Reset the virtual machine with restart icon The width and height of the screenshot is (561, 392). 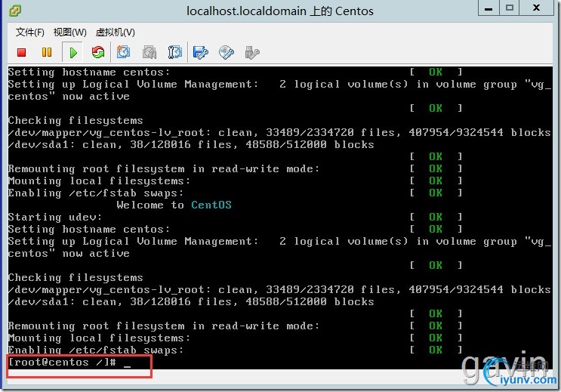(x=97, y=53)
